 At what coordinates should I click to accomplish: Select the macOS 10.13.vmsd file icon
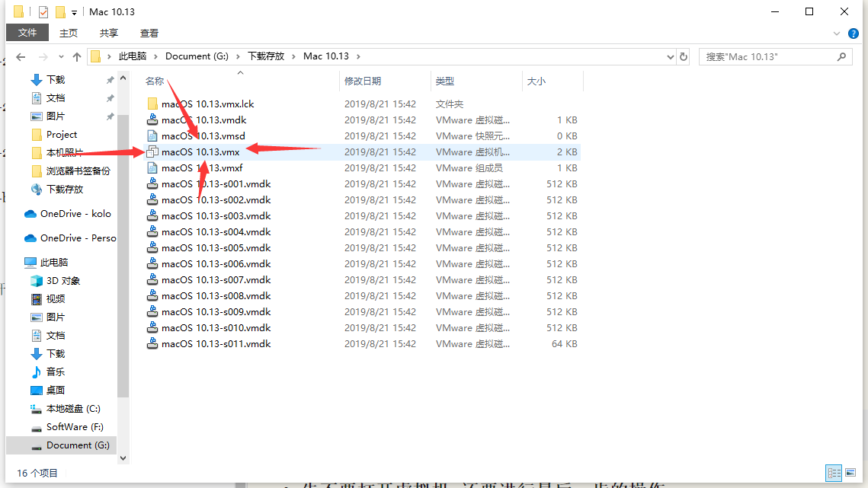(152, 136)
